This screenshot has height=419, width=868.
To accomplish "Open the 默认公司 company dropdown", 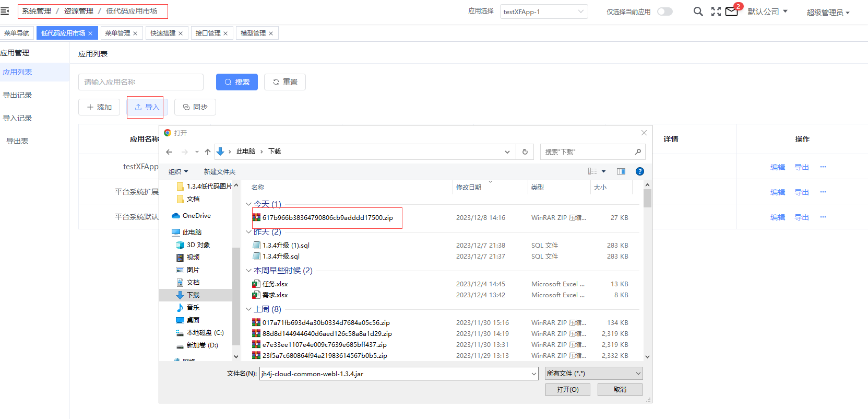I will pyautogui.click(x=767, y=11).
